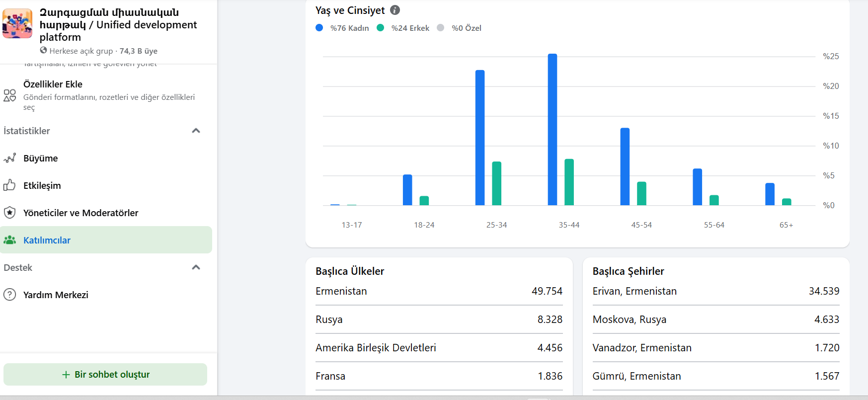Click the blue bar for ages 45-54
868x400 pixels.
point(625,166)
